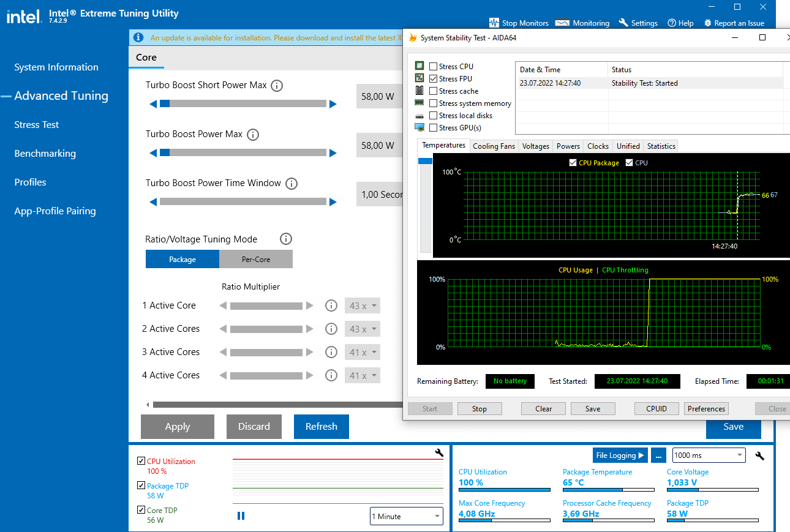This screenshot has width=790, height=532.
Task: Open App-Profile Pairing section
Action: (55, 211)
